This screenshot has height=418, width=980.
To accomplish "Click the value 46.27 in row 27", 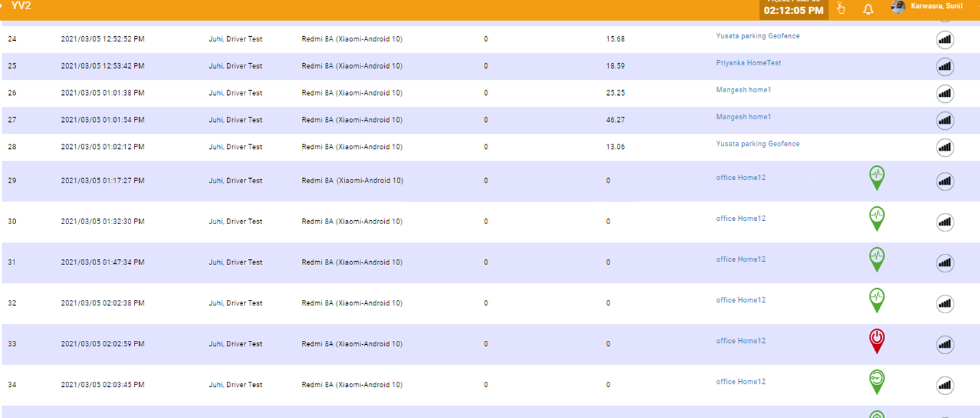I will coord(616,121).
